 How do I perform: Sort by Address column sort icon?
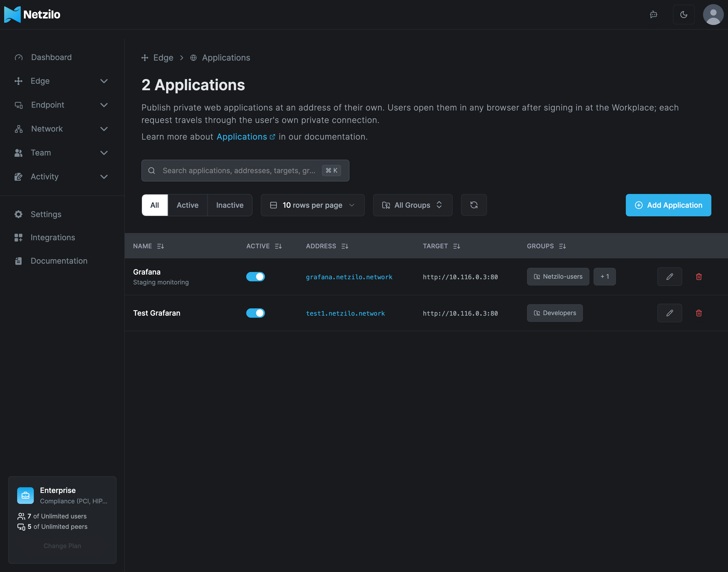click(344, 246)
